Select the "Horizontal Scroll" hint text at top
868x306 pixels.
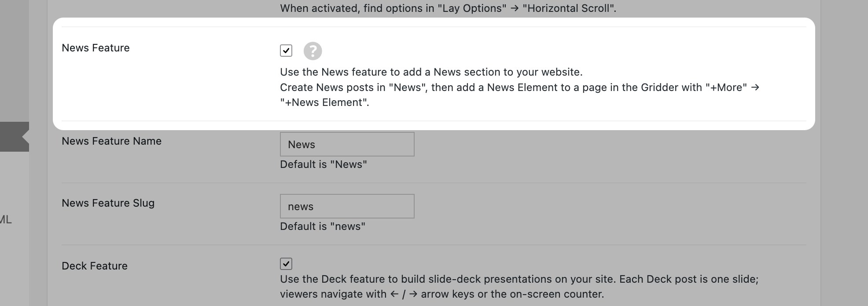click(448, 8)
